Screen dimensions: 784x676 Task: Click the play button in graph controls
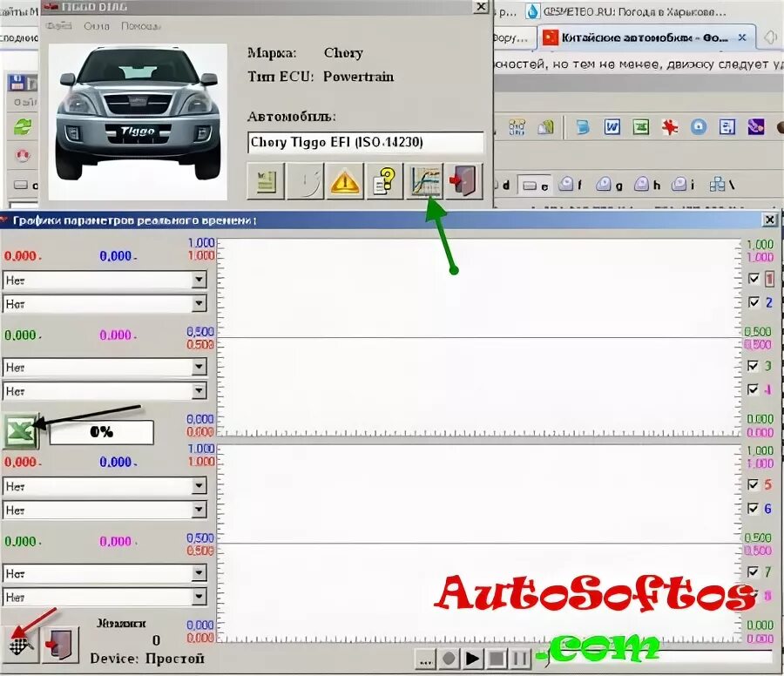[472, 659]
